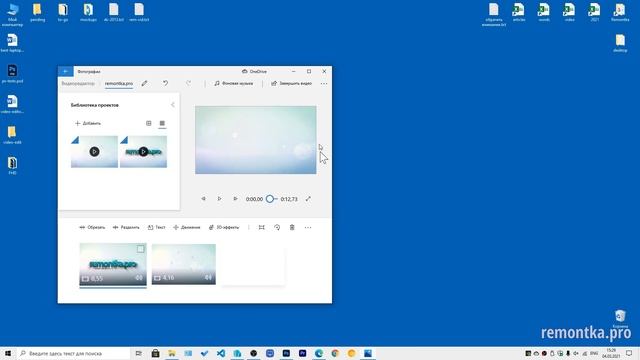Image resolution: width=640 pixels, height=360 pixels.
Task: Open storyboard more options ellipsis
Action: 308,228
